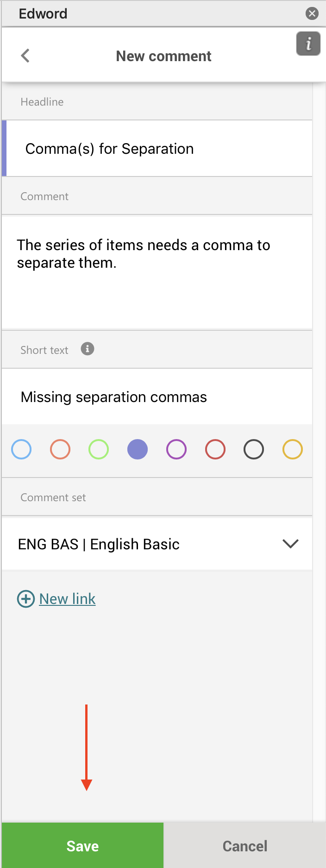This screenshot has width=326, height=868.
Task: Click the Short text info icon
Action: [x=88, y=349]
